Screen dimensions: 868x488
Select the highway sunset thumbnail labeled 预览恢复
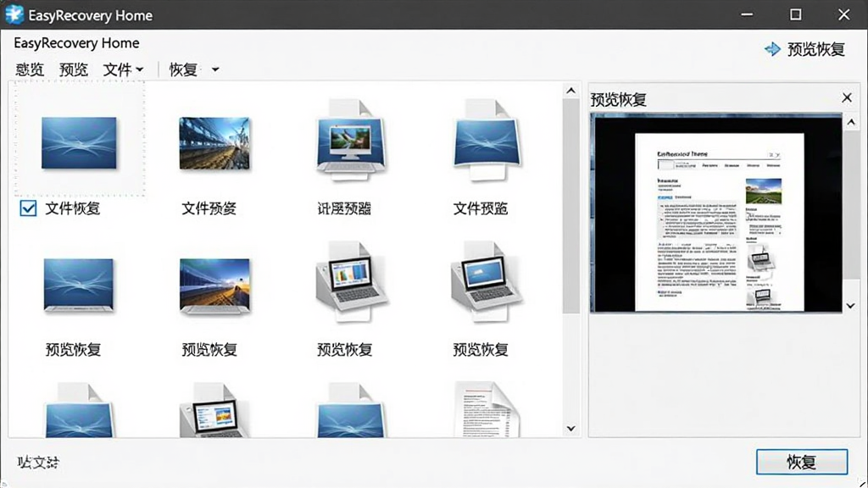214,286
